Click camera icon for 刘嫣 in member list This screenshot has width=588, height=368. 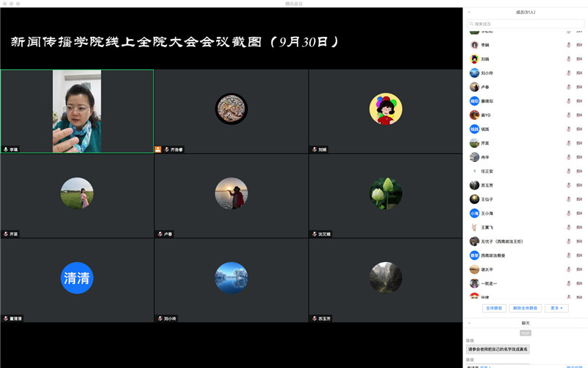click(579, 59)
